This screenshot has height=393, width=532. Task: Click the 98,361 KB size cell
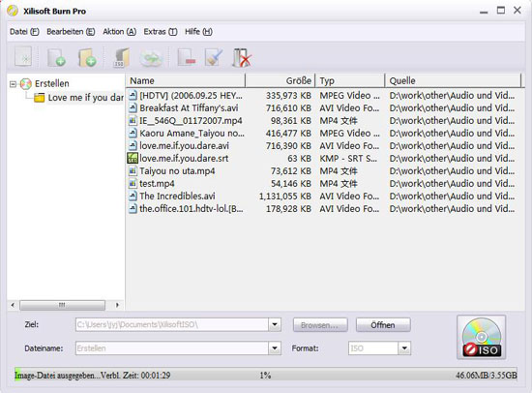click(x=291, y=121)
